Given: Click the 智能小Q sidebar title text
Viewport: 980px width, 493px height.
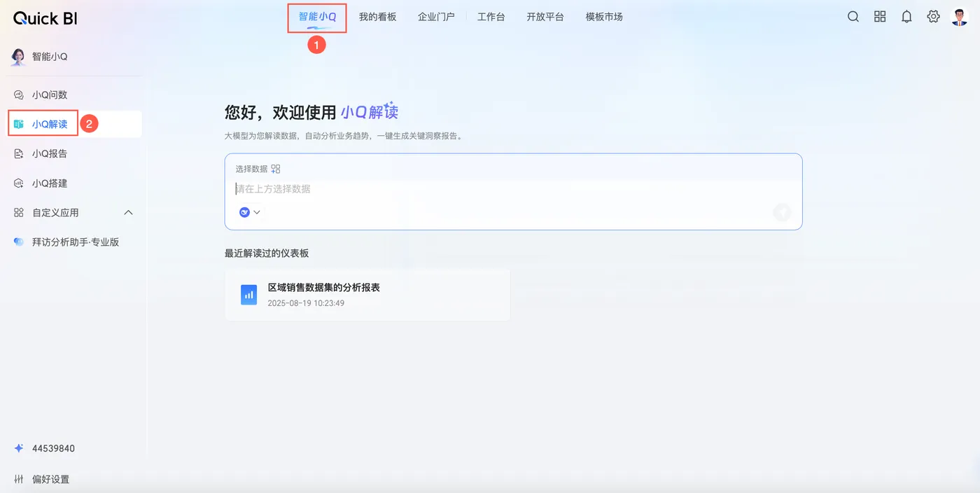Looking at the screenshot, I should coord(50,57).
